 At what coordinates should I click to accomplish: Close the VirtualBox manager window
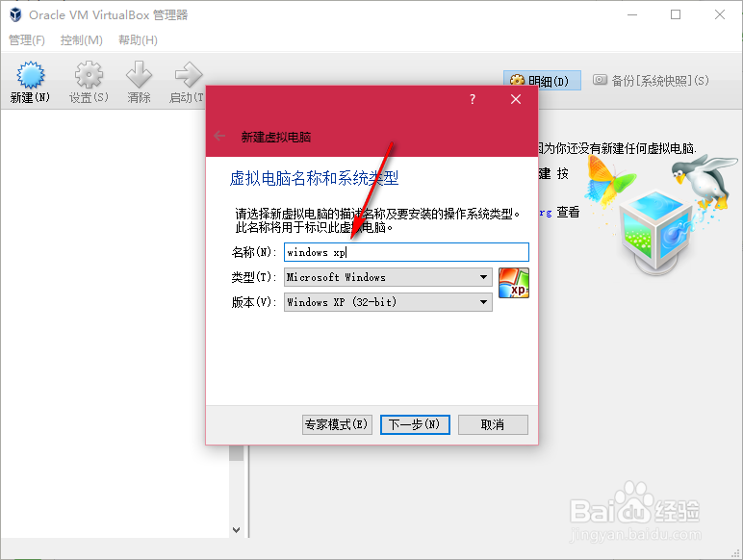pos(720,14)
